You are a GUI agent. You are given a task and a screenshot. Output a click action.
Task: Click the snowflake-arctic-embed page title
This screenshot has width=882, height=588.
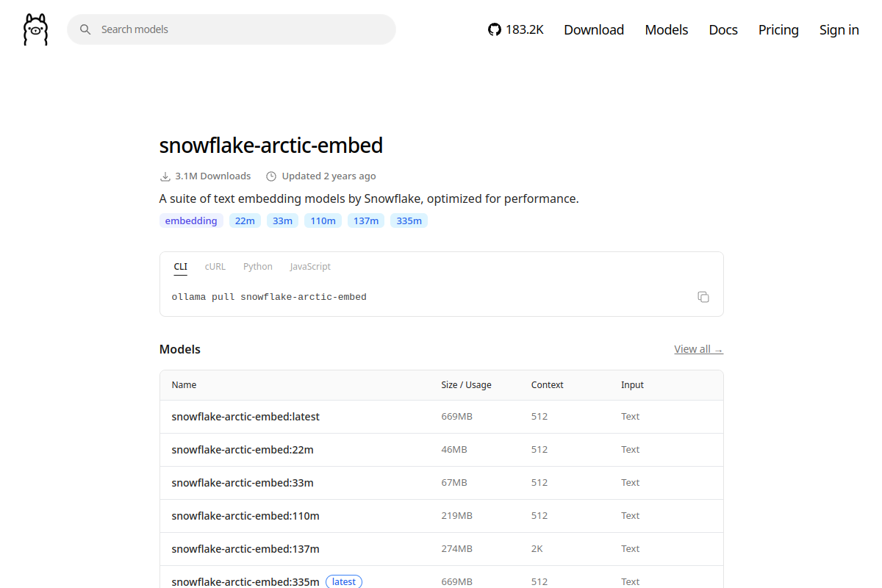271,146
